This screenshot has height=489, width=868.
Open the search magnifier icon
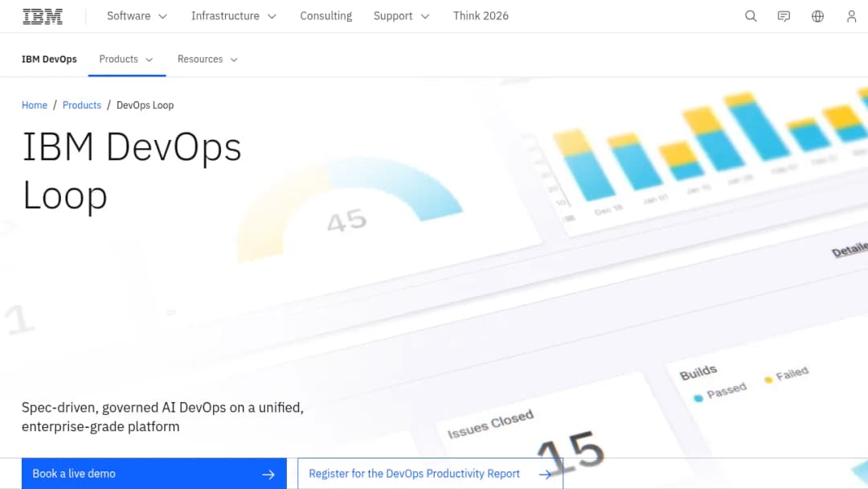[751, 16]
